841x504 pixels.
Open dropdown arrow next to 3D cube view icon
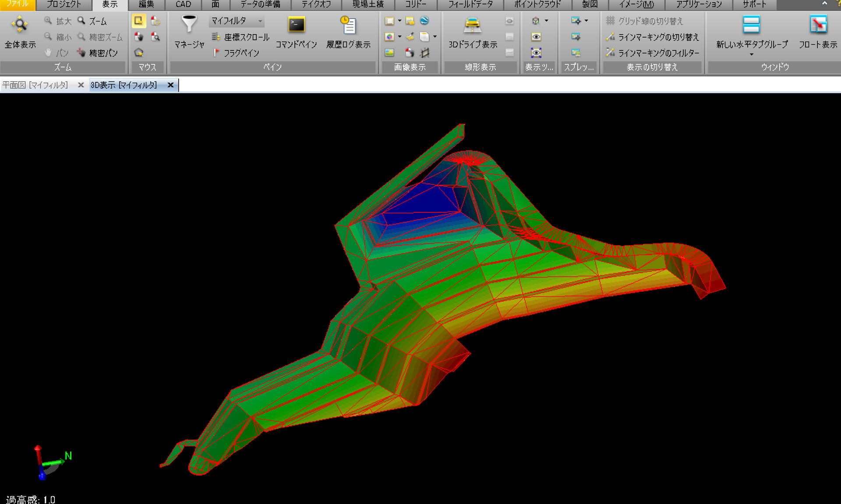click(546, 21)
